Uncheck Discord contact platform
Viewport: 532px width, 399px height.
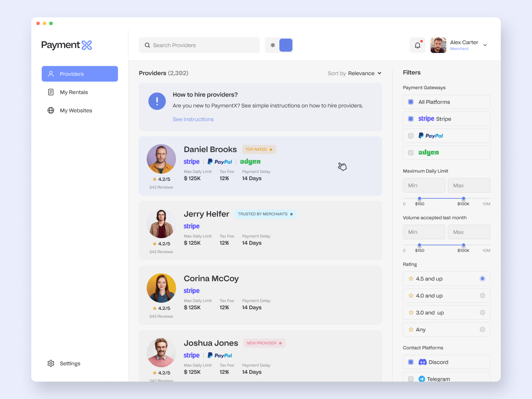pos(411,362)
